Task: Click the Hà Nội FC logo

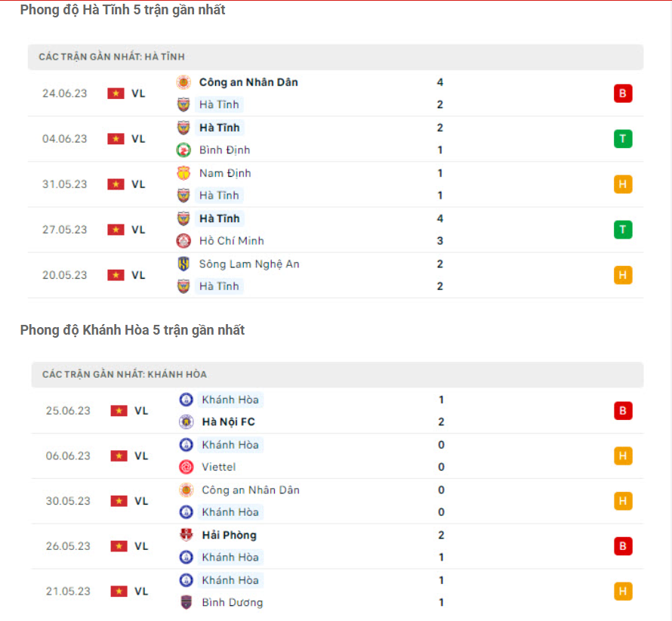Action: pos(186,422)
